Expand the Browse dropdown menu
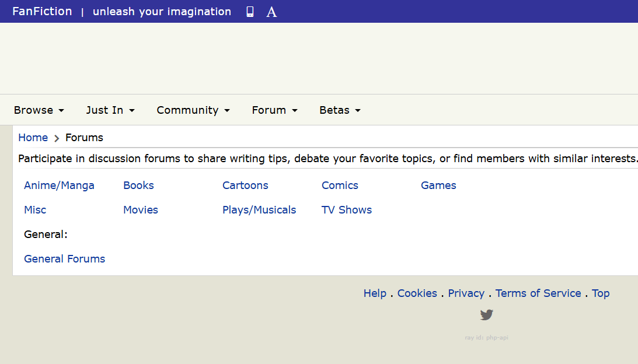The image size is (638, 364). coord(39,110)
